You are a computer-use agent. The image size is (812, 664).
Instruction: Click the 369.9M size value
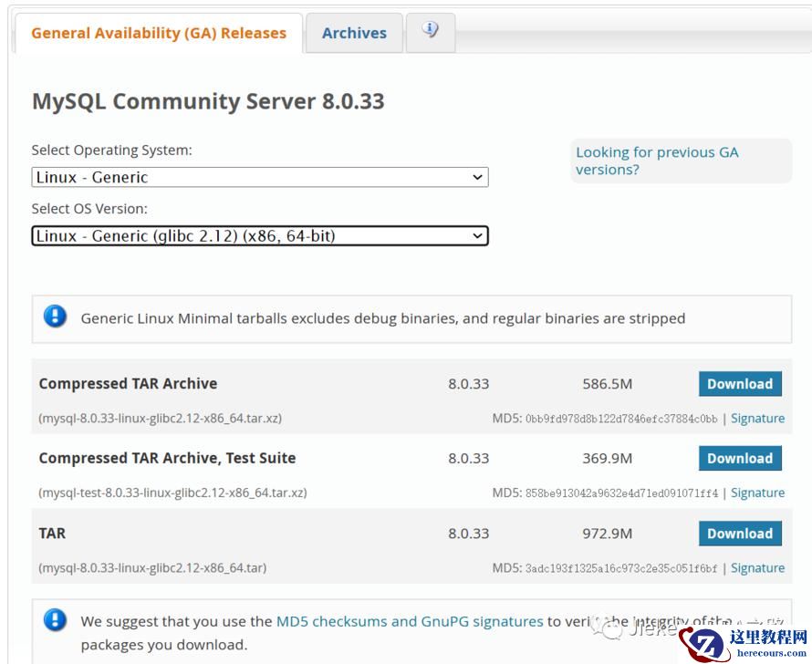608,459
